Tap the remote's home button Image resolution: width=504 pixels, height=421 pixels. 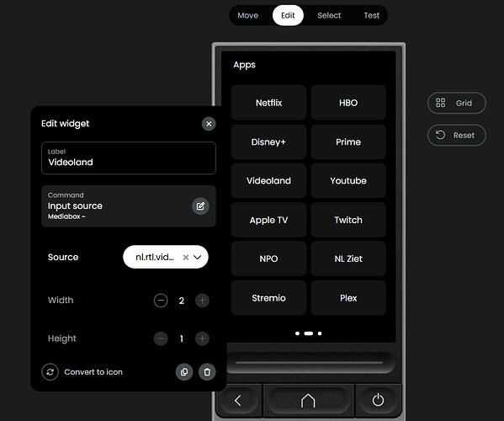click(308, 401)
